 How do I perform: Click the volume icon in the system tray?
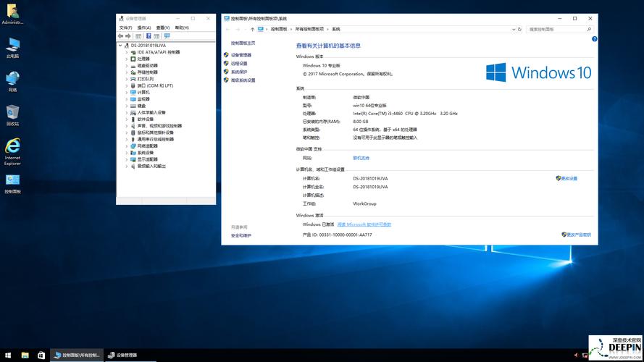576,355
